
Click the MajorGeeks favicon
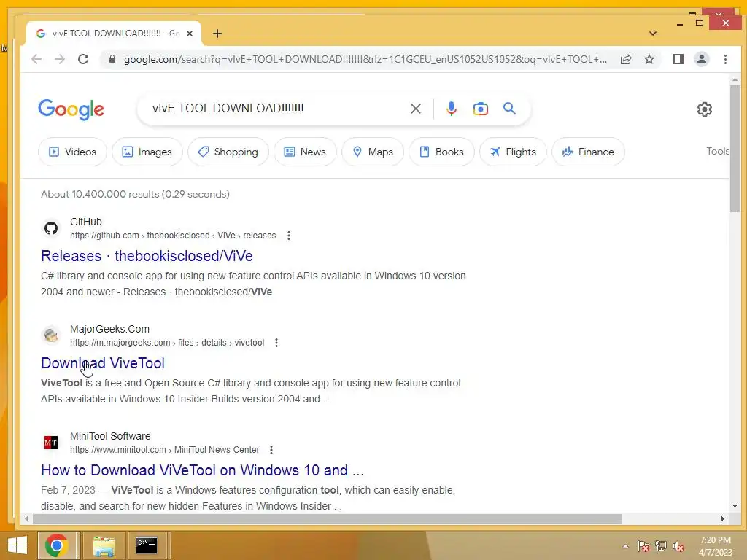51,335
